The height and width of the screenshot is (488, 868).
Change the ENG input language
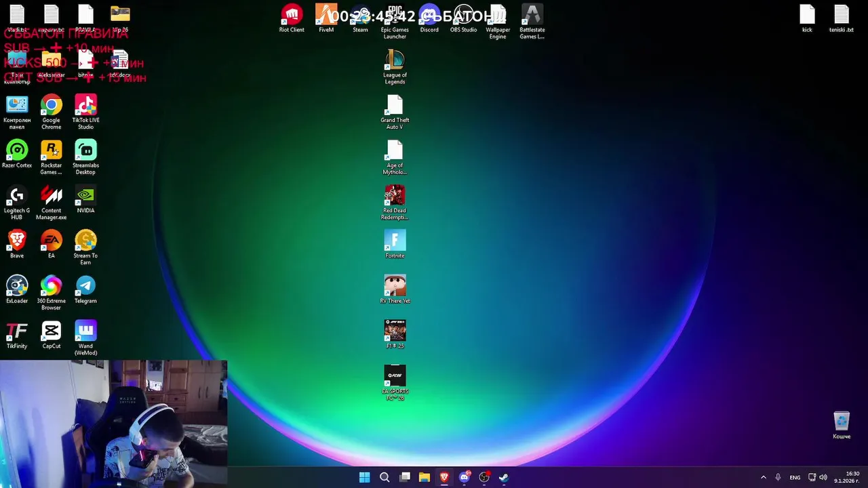coord(795,477)
